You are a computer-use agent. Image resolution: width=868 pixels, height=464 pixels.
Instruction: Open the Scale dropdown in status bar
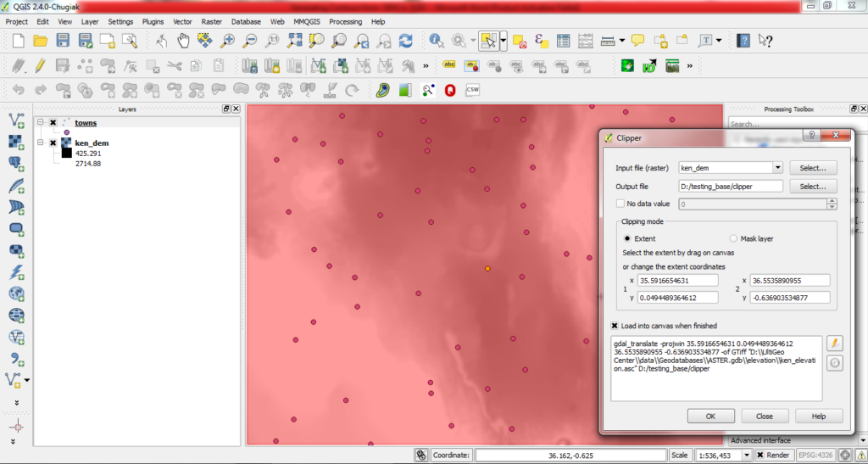[x=746, y=456]
